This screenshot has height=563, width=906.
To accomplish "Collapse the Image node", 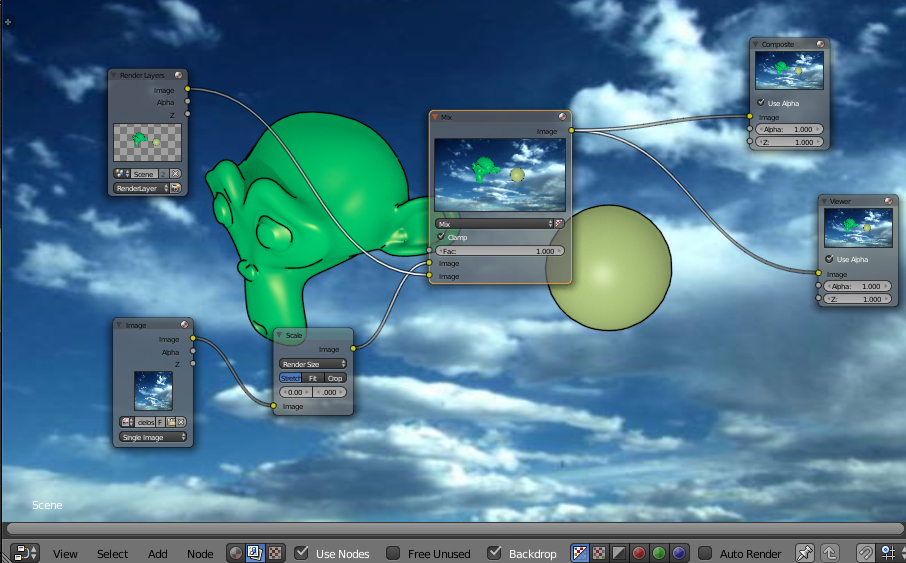I will [x=119, y=325].
